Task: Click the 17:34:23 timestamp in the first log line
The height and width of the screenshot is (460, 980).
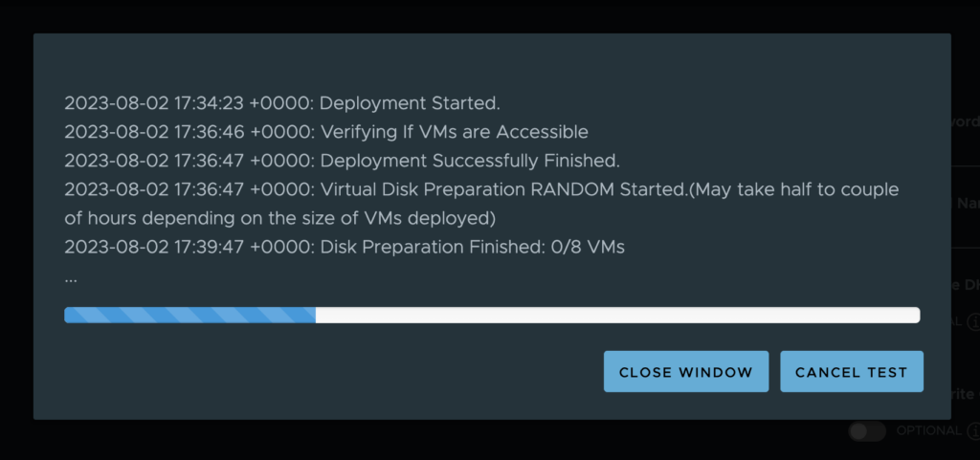Action: [x=209, y=103]
